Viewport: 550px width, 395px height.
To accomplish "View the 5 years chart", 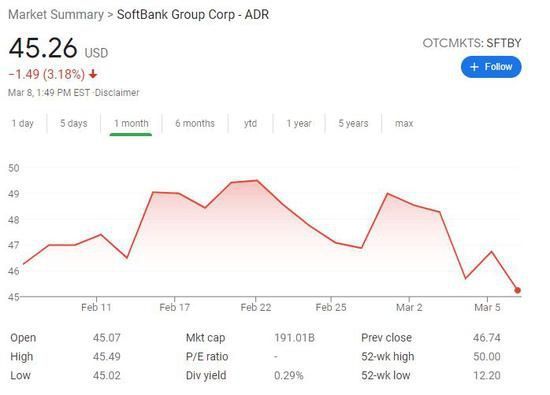I will tap(353, 123).
